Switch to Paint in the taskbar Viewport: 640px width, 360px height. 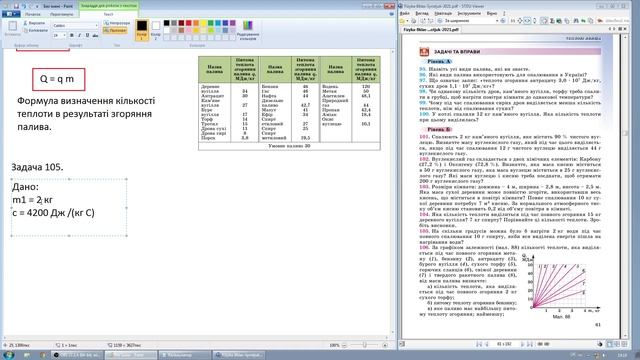click(x=131, y=355)
